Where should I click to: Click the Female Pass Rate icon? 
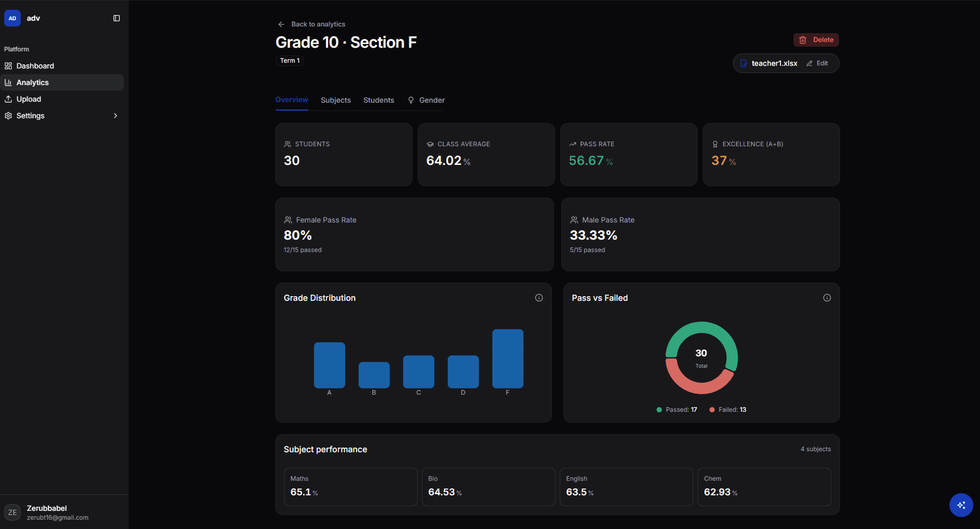pos(288,220)
